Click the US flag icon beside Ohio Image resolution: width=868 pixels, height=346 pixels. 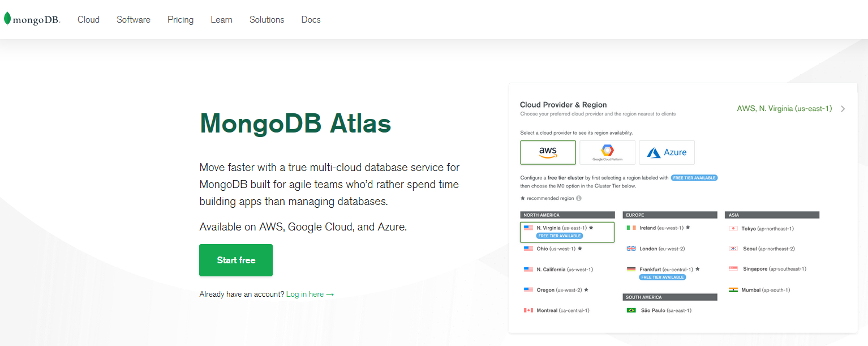[528, 249]
